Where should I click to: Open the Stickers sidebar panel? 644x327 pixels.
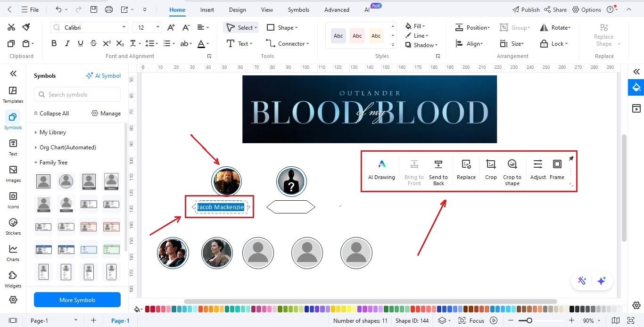pos(13,226)
